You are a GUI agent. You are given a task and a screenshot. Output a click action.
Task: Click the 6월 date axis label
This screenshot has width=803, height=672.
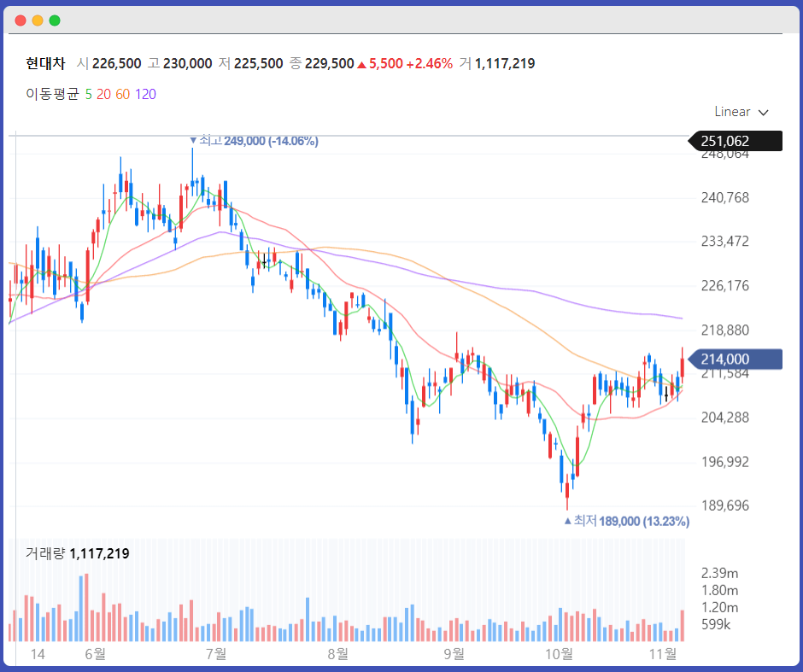[x=96, y=653]
